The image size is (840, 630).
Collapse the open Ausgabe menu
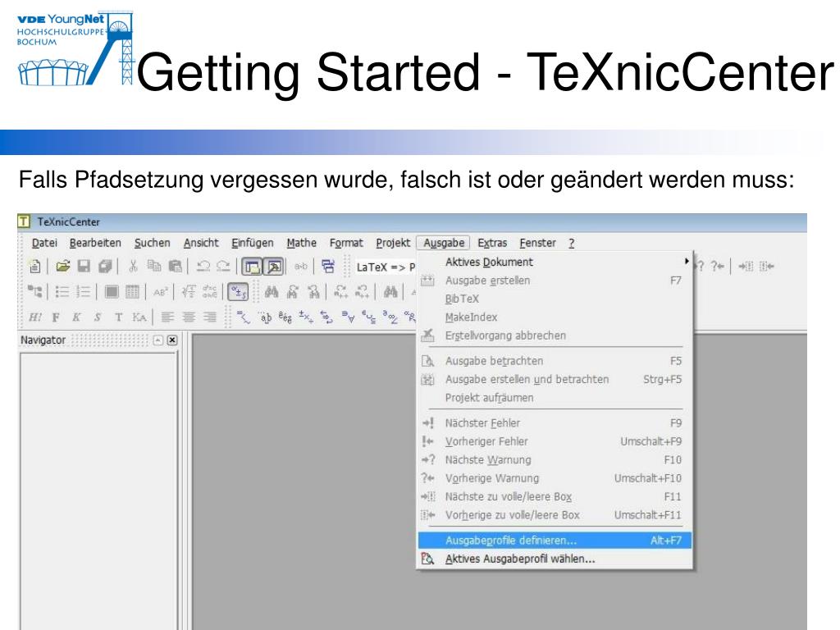tap(444, 243)
